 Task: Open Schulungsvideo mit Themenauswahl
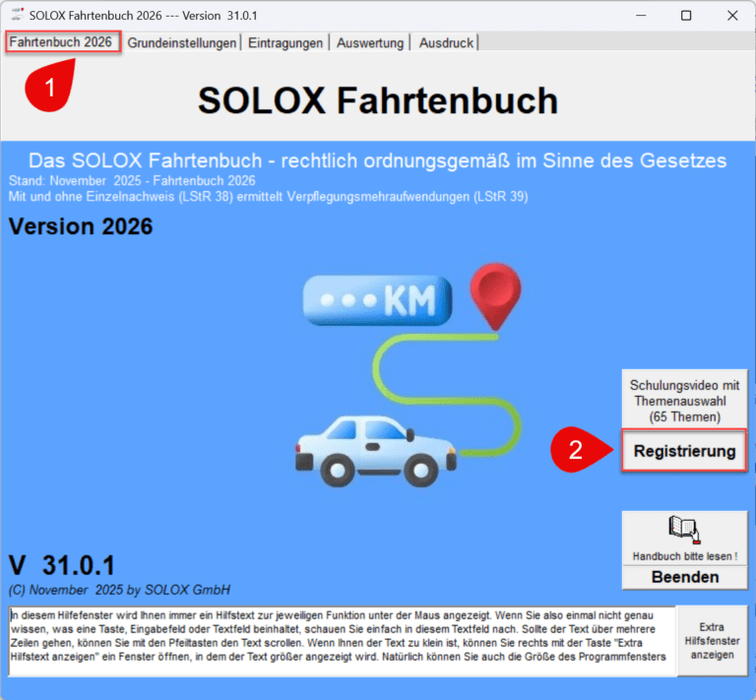click(685, 400)
